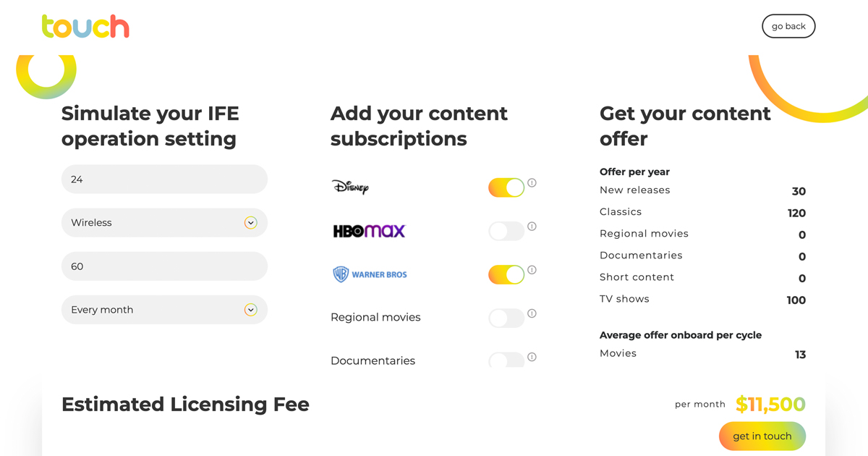Disable the Disney subscription toggle
The width and height of the screenshot is (868, 456).
[x=506, y=187]
